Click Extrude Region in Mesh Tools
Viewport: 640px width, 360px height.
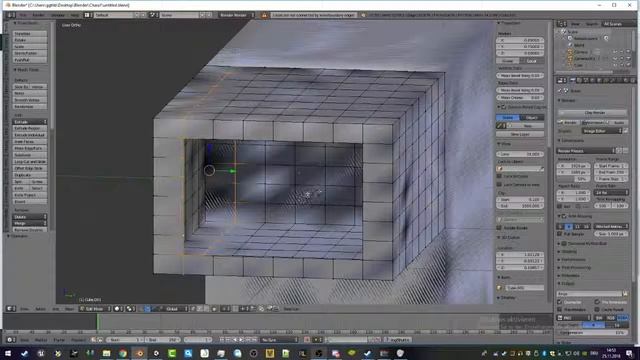29,128
